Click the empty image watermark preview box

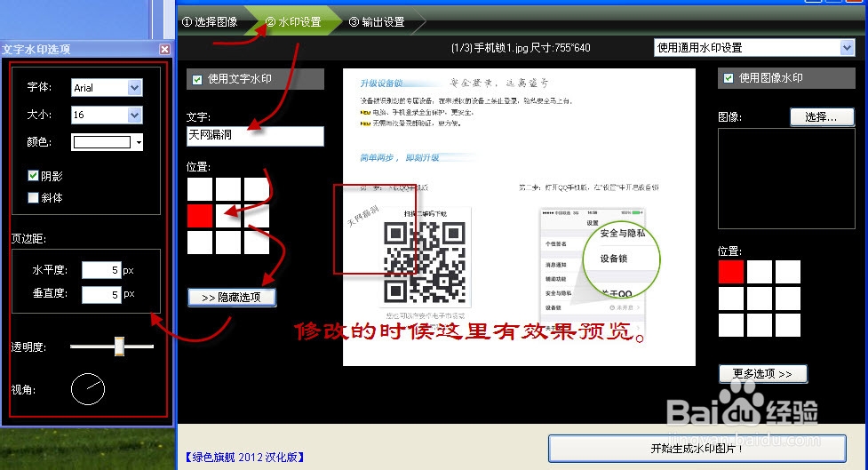click(786, 179)
